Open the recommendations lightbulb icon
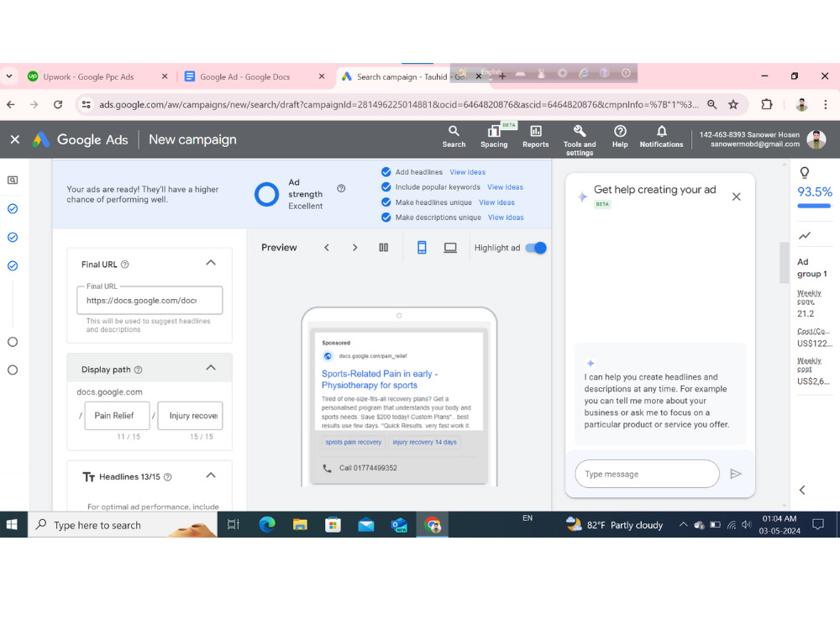 (804, 172)
